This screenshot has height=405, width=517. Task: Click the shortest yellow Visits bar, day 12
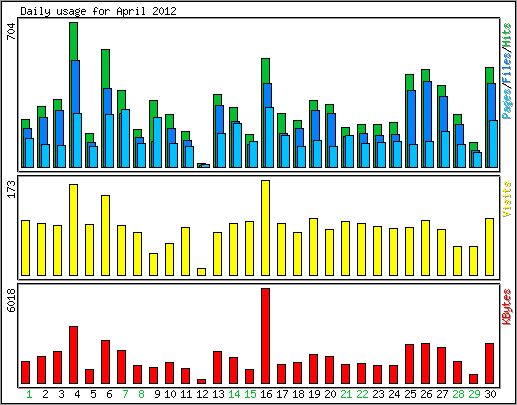click(201, 272)
